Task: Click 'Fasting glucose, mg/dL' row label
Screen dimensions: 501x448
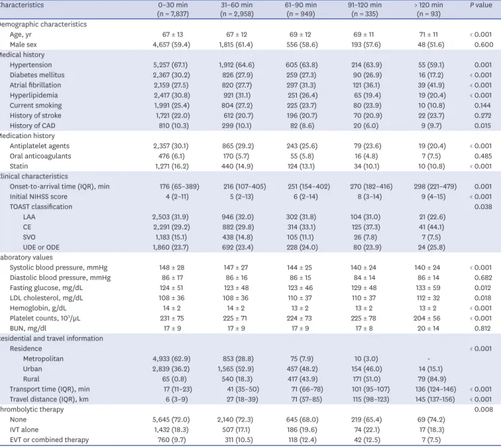Action: click(46, 288)
